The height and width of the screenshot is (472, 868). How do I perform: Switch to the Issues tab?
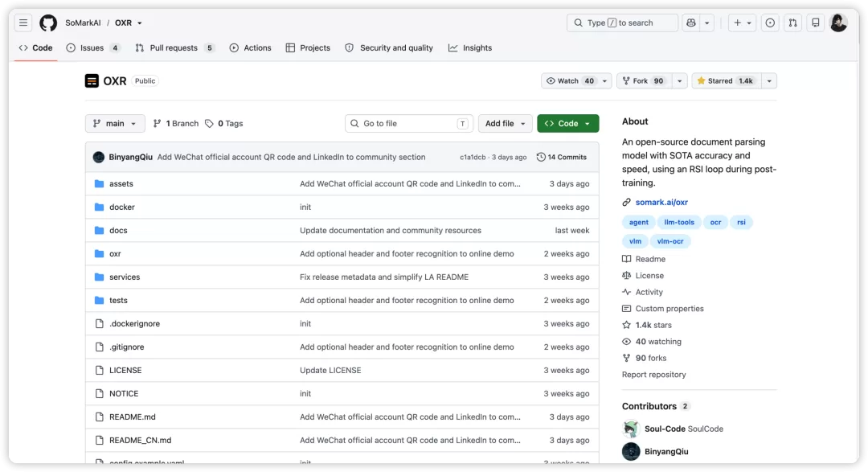[93, 47]
